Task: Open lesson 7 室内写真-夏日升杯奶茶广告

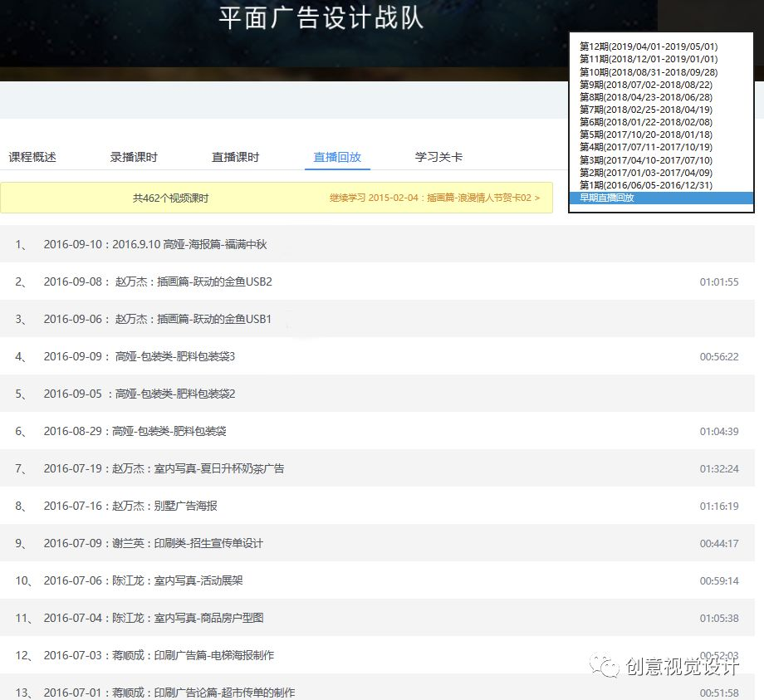Action: [377, 468]
